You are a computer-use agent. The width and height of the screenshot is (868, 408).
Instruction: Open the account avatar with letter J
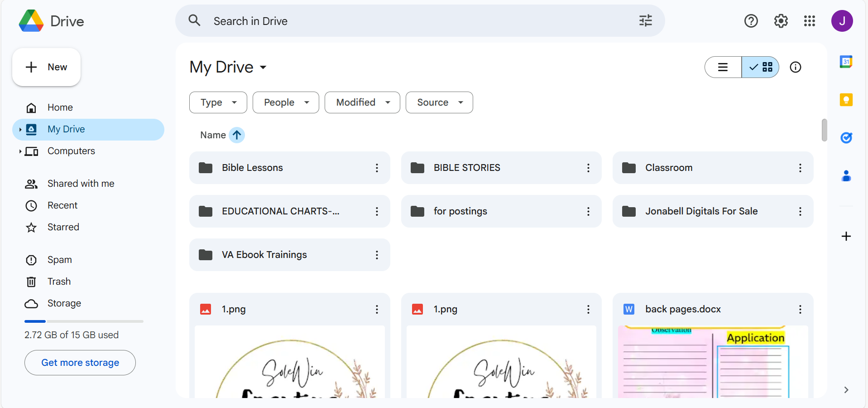coord(842,21)
